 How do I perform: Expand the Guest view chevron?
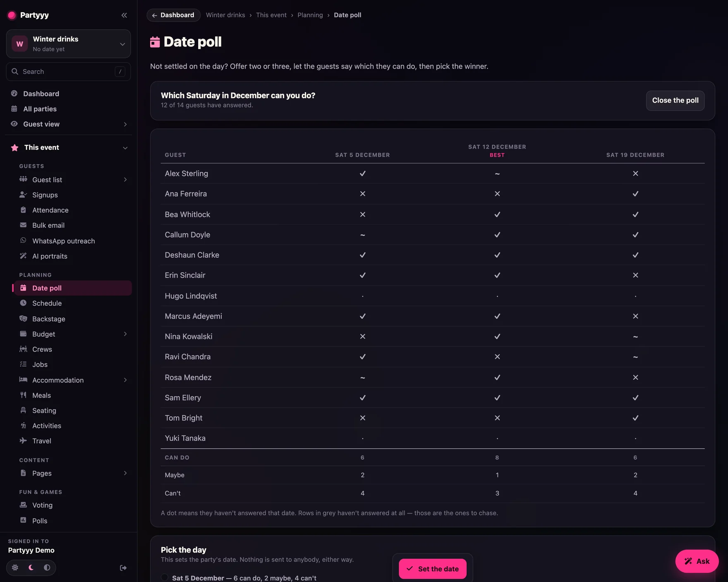[x=125, y=124]
